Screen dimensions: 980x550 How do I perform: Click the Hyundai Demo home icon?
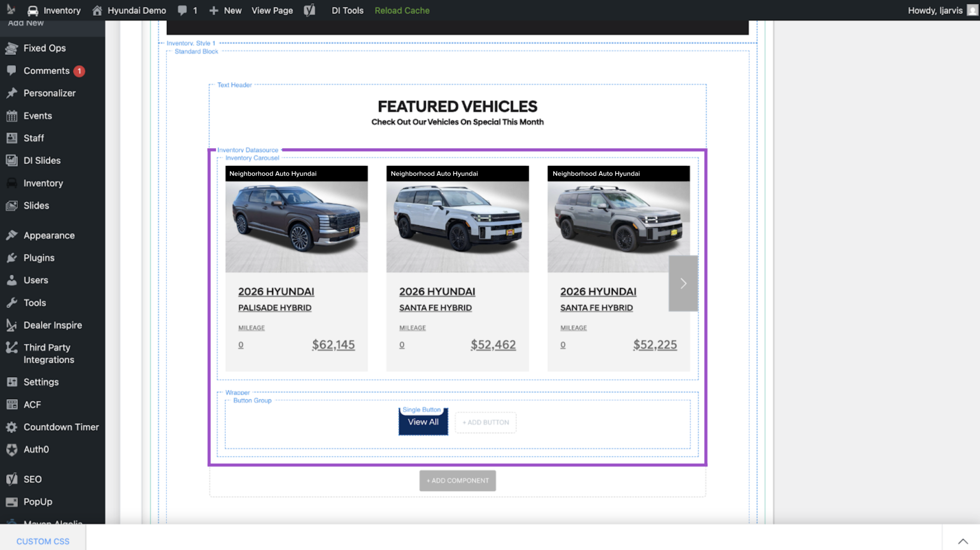click(97, 11)
